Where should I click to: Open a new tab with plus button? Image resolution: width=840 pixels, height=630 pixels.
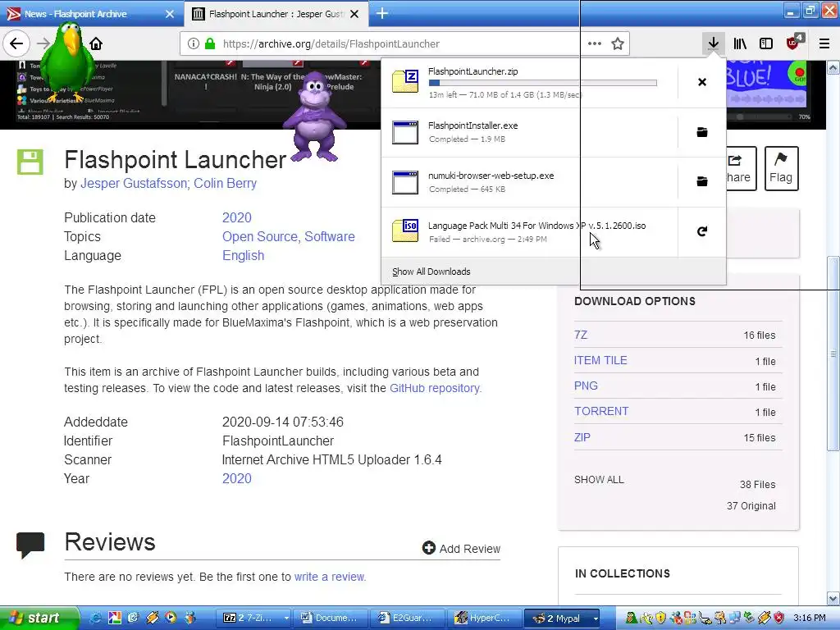pos(382,13)
